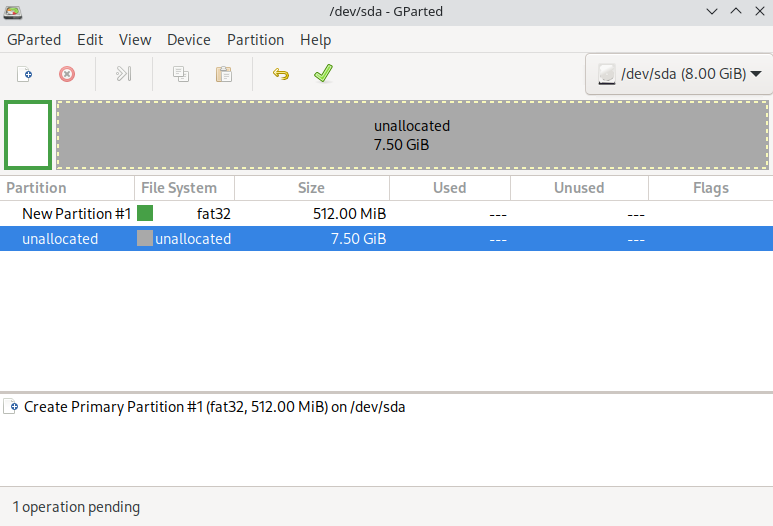Open the Partition menu
The height and width of the screenshot is (526, 773).
point(255,40)
